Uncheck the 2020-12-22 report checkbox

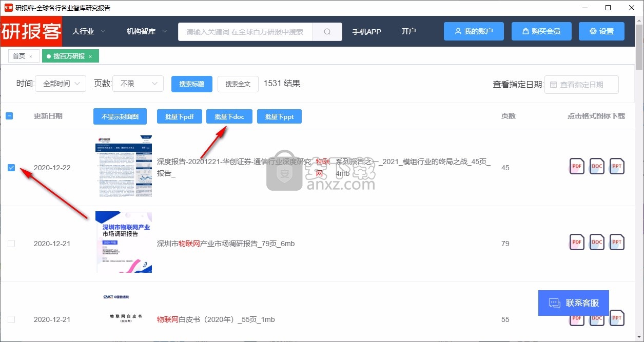tap(11, 168)
